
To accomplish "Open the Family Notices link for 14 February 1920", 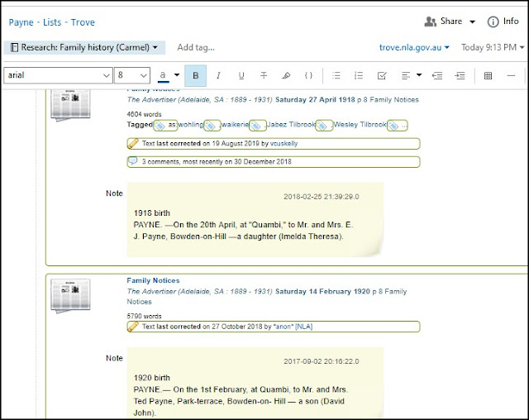I will pyautogui.click(x=153, y=280).
